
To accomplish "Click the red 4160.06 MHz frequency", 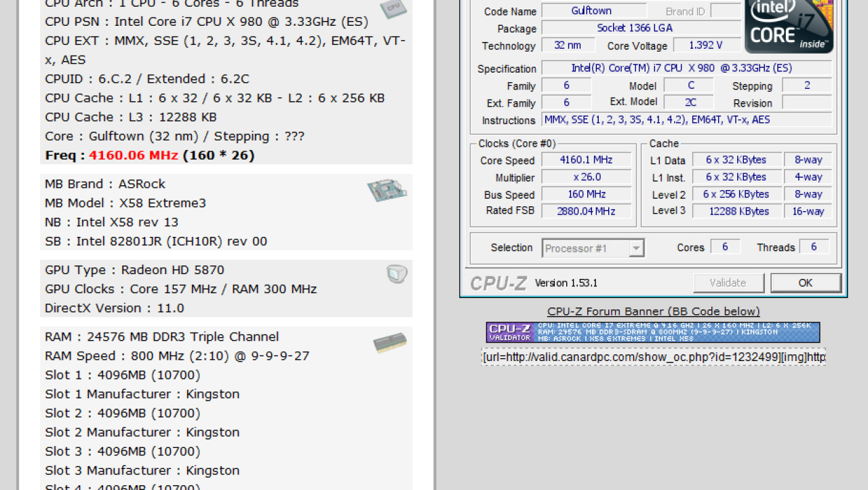I will (134, 155).
